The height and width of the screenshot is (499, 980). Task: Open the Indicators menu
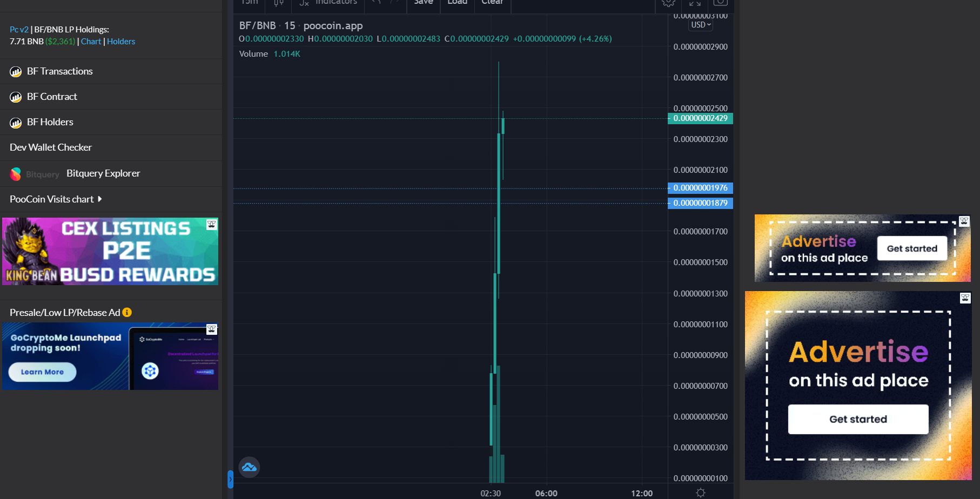point(328,3)
